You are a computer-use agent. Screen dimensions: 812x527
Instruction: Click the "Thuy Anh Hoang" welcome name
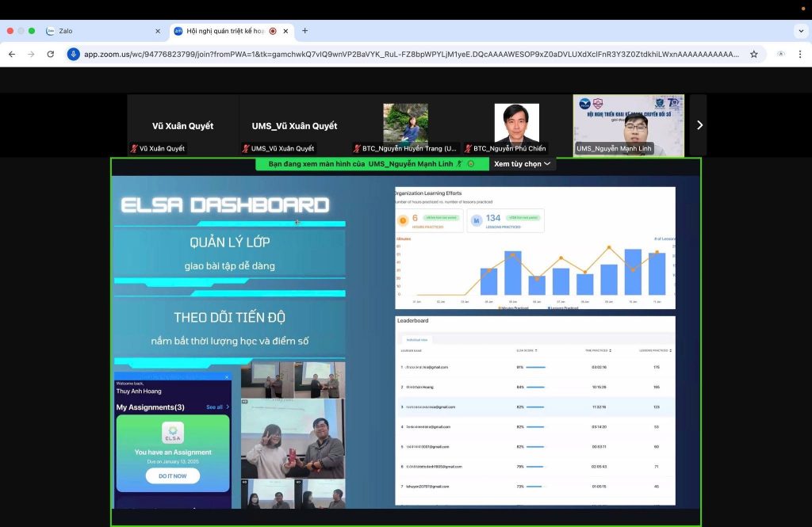coord(139,391)
